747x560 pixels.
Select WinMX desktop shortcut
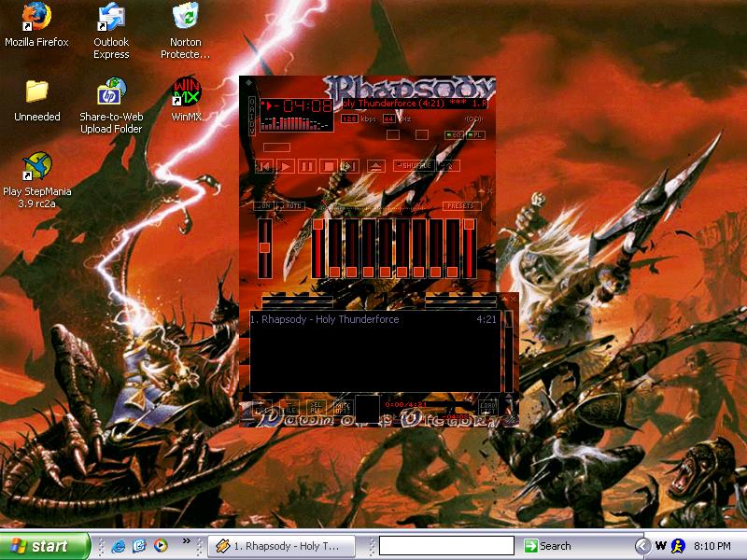tap(186, 99)
